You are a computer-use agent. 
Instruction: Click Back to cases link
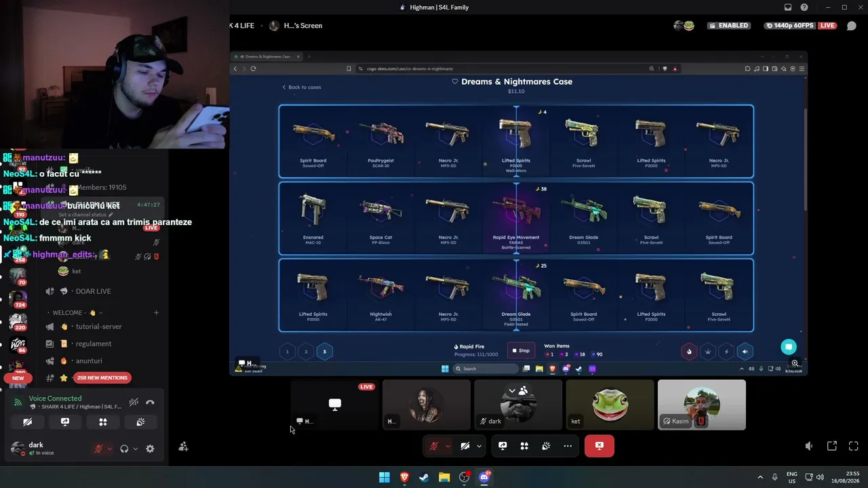click(x=302, y=87)
